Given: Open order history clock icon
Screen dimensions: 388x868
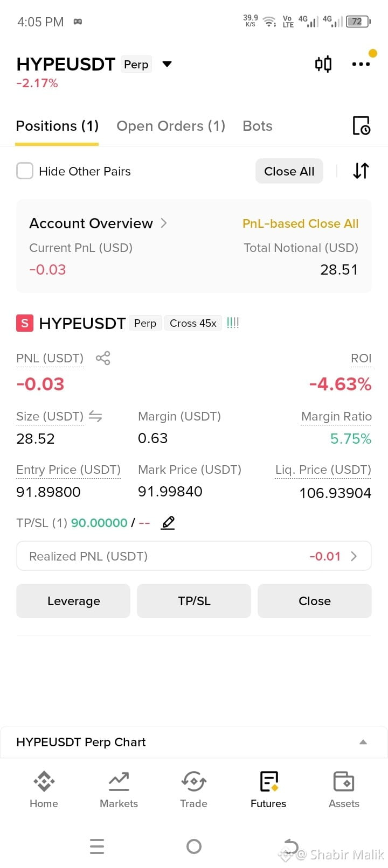Looking at the screenshot, I should click(x=361, y=125).
